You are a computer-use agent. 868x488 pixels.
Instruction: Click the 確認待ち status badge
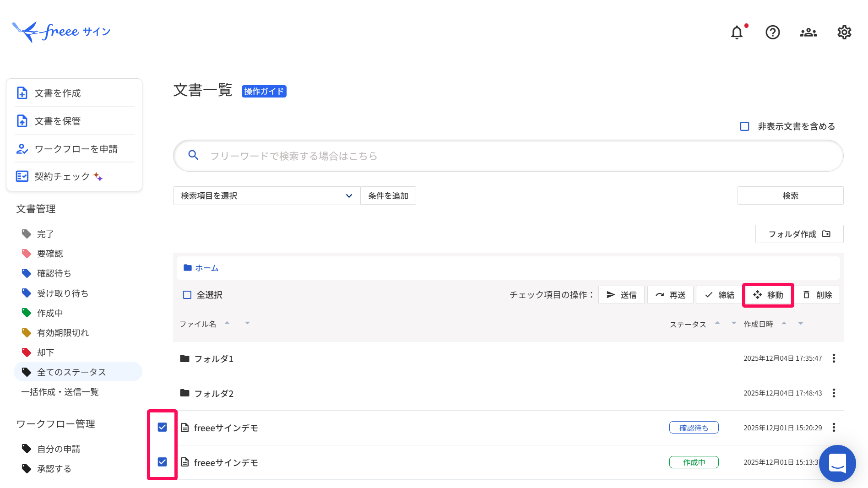694,428
